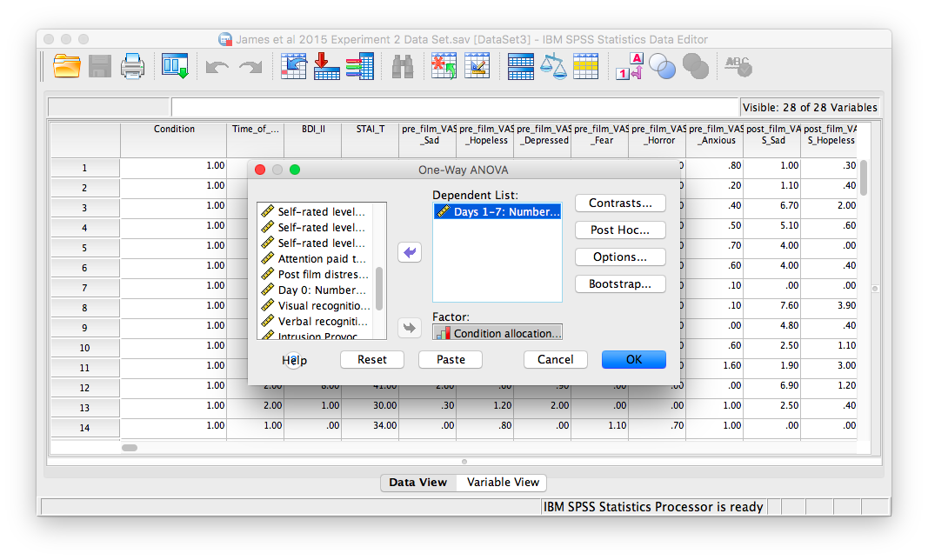Select the Insert Cases toolbar icon
This screenshot has width=928, height=560.
click(x=444, y=66)
